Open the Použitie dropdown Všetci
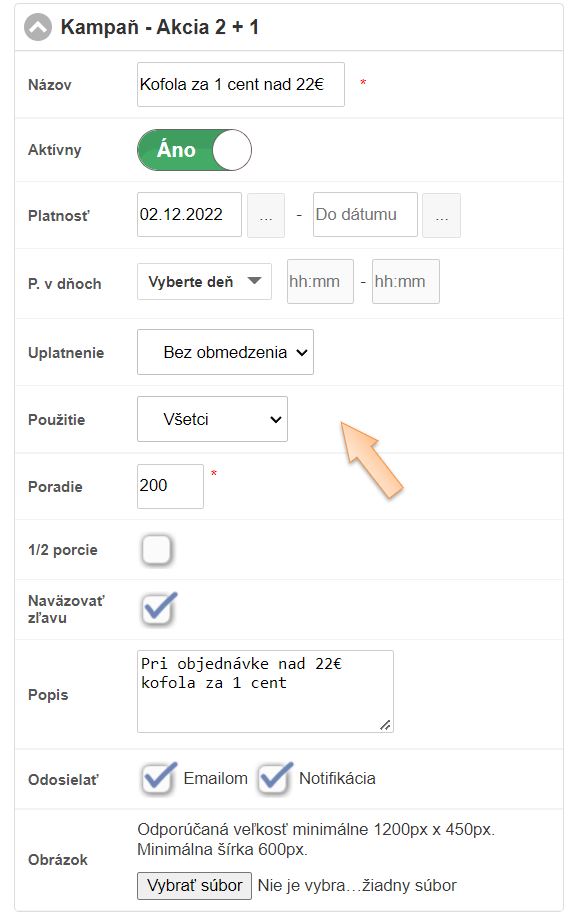The width and height of the screenshot is (582, 918). click(x=212, y=419)
